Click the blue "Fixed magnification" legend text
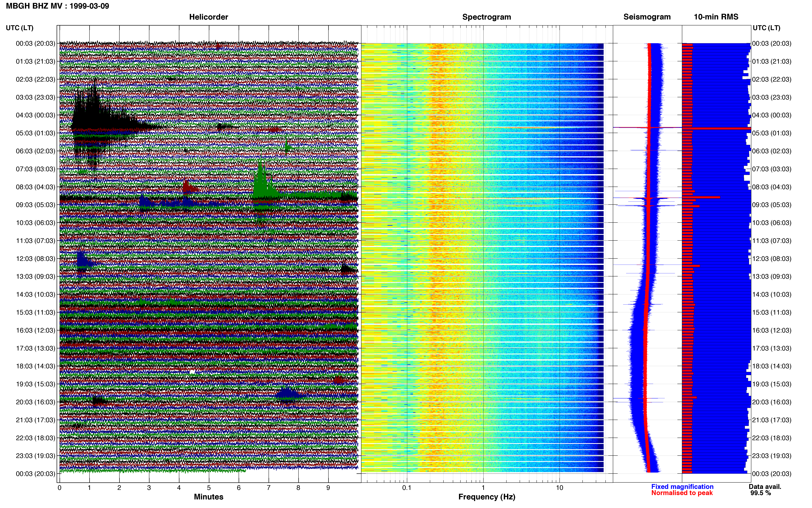Image resolution: width=812 pixels, height=508 pixels. click(x=682, y=486)
